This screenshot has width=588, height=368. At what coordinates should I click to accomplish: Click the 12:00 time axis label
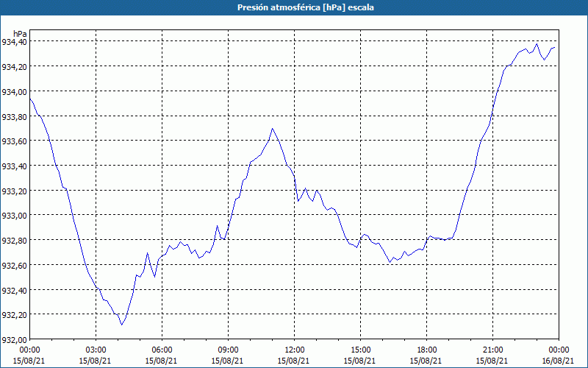295,350
